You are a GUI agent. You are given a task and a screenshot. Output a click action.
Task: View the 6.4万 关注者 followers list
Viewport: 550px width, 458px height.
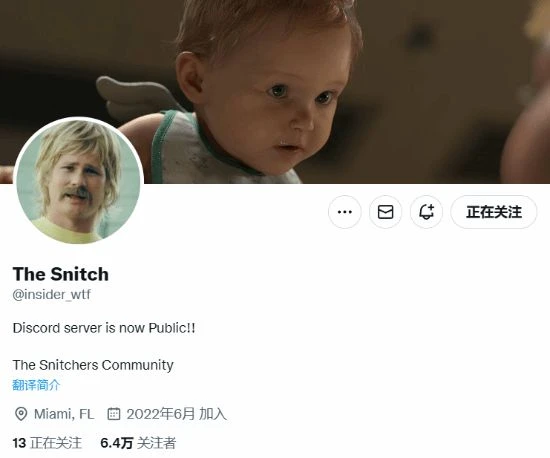coord(138,443)
